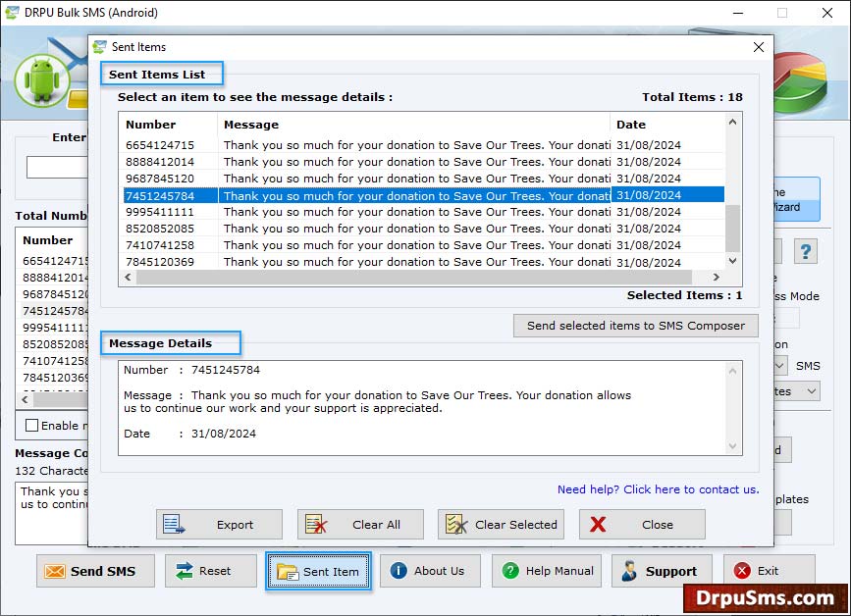This screenshot has height=616, width=851.
Task: Click the sent items list scroll right arrow
Action: [717, 277]
